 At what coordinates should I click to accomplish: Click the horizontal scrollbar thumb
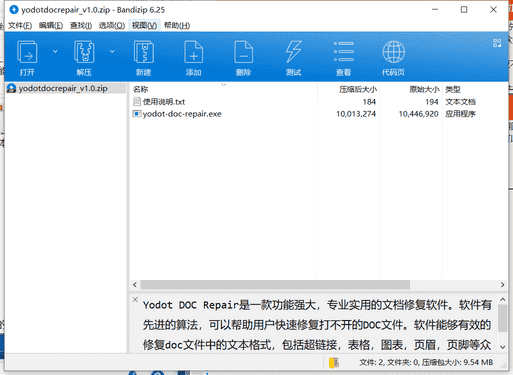(275, 285)
